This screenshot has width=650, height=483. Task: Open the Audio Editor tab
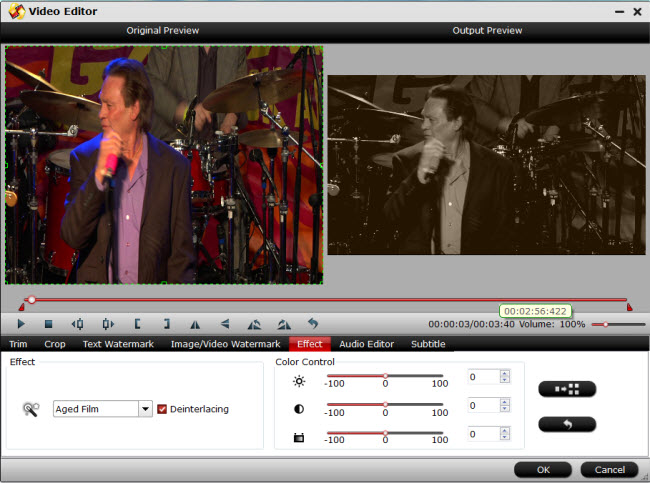point(366,344)
